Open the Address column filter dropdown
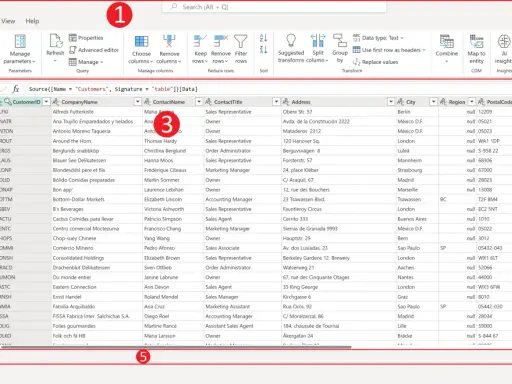512x384 pixels. [391, 102]
